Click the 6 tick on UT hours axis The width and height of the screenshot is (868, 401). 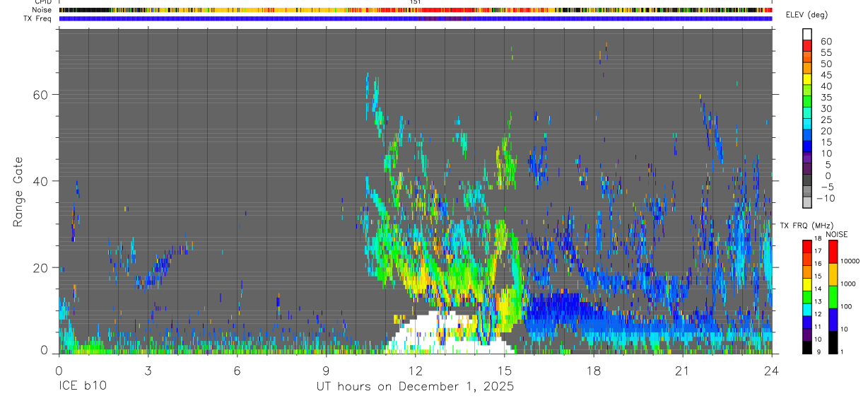[237, 371]
